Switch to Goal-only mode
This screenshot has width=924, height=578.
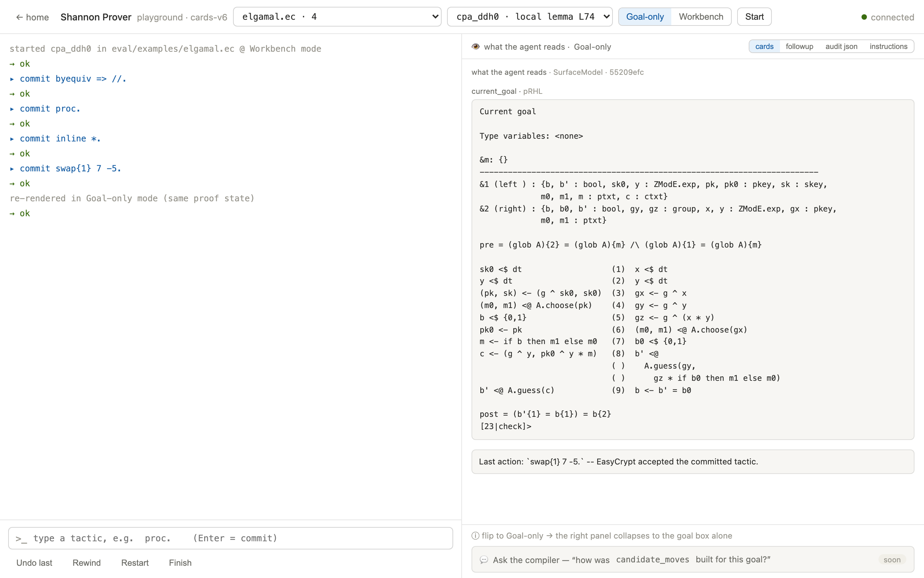(644, 17)
